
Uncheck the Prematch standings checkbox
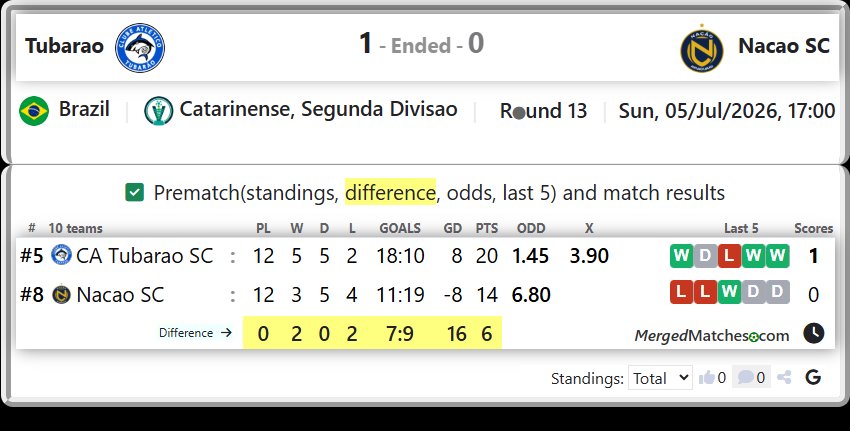[x=134, y=192]
